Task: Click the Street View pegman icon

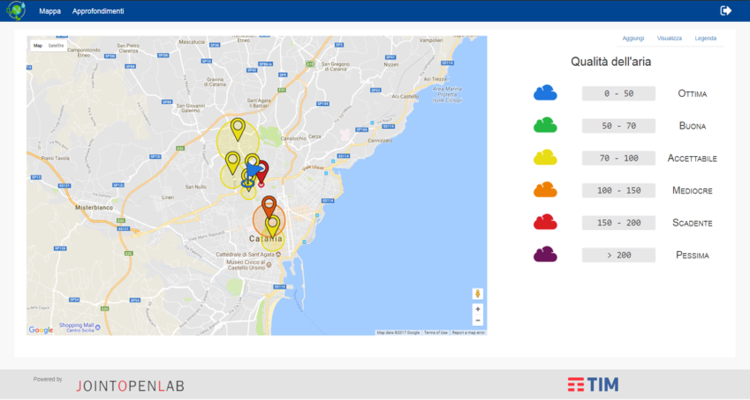Action: [478, 294]
